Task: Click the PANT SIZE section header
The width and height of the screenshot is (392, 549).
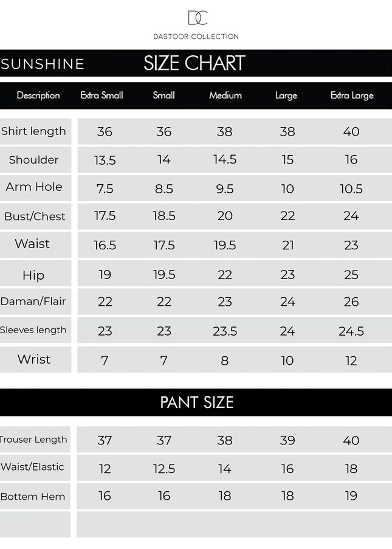Action: point(196,402)
